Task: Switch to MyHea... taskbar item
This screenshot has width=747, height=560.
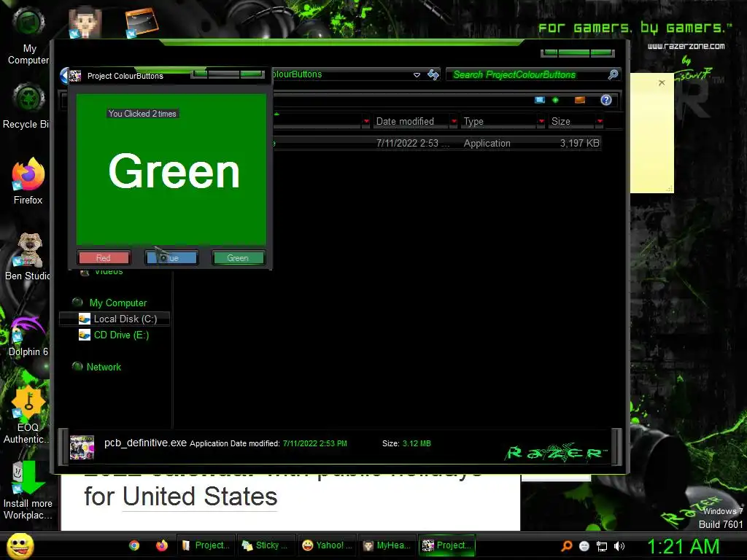Action: tap(387, 545)
